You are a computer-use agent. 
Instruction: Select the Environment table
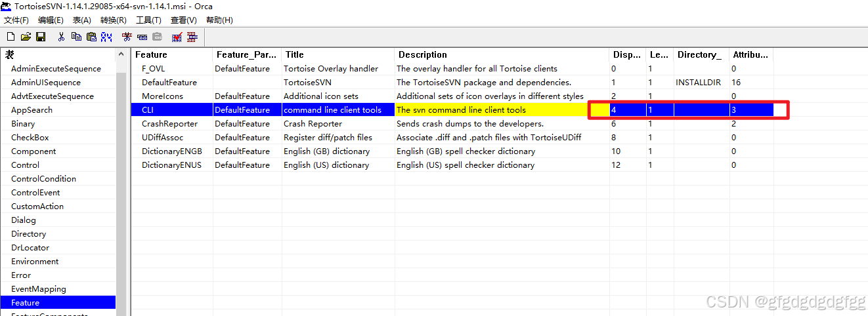[35, 262]
